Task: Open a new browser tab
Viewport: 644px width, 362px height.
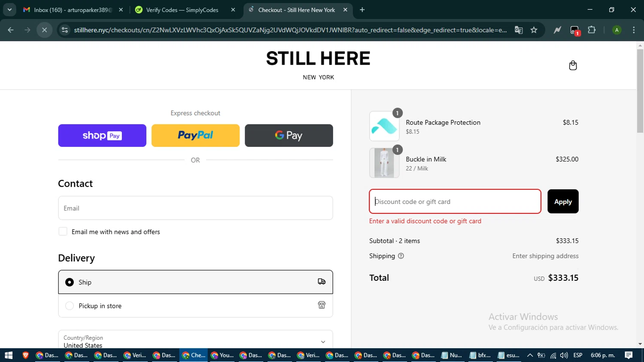Action: click(x=362, y=9)
